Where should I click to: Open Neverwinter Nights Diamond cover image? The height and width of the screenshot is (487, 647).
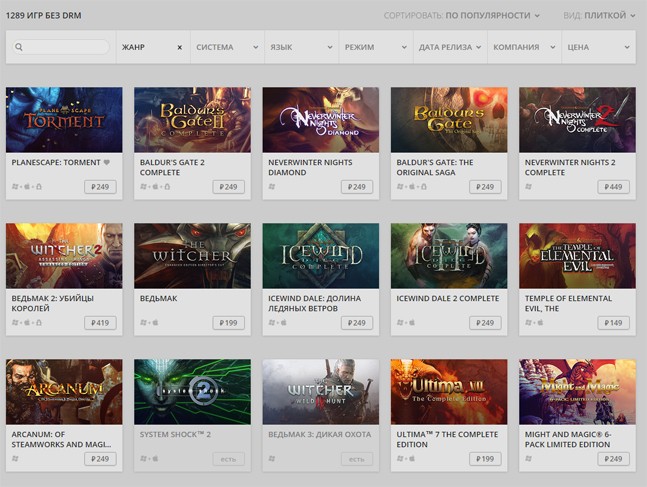(x=321, y=120)
